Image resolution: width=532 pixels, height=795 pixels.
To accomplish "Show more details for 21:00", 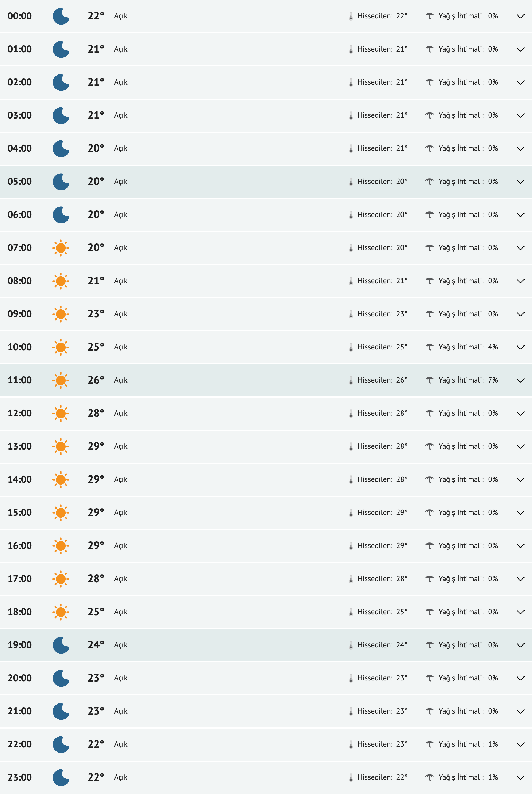I will [x=520, y=711].
